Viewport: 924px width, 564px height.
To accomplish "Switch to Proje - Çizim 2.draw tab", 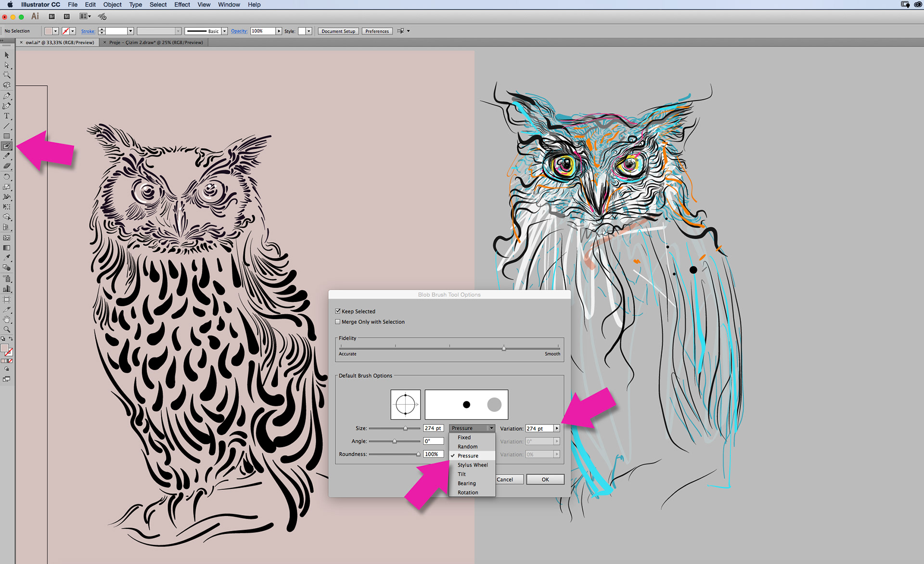I will pos(156,42).
